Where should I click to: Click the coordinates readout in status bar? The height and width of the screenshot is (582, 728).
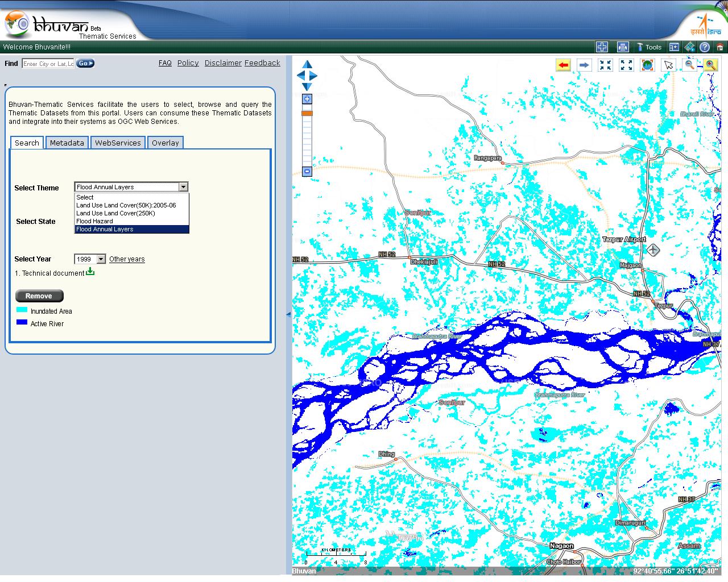click(x=675, y=571)
